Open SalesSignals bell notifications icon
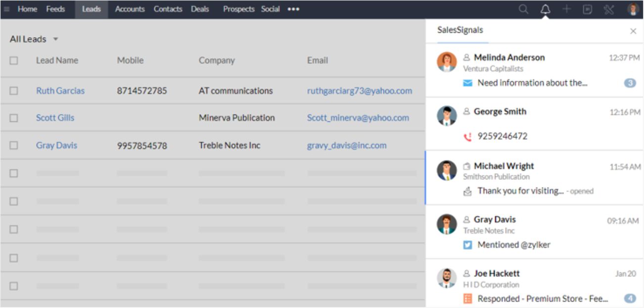The image size is (644, 308). pyautogui.click(x=545, y=9)
